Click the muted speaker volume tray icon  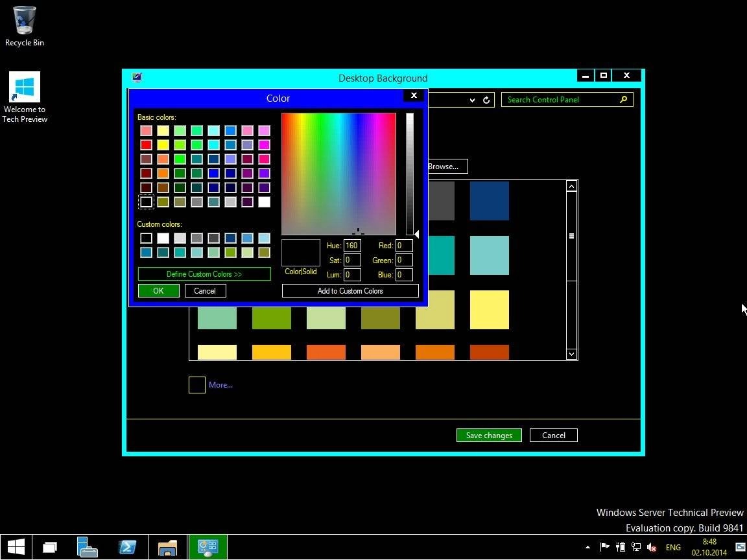pos(652,547)
